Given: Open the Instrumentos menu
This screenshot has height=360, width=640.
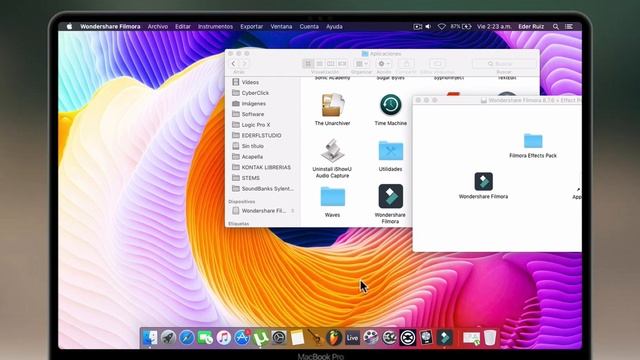Looking at the screenshot, I should point(215,27).
